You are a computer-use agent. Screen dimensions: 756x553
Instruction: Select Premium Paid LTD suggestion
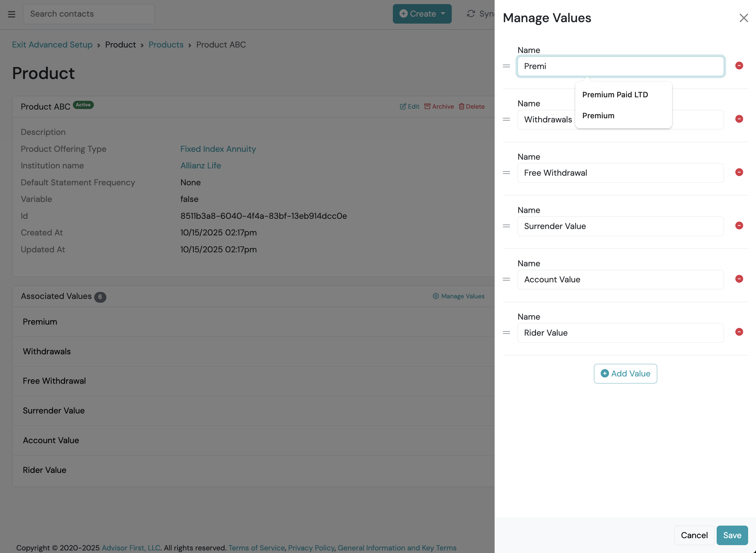coord(623,95)
